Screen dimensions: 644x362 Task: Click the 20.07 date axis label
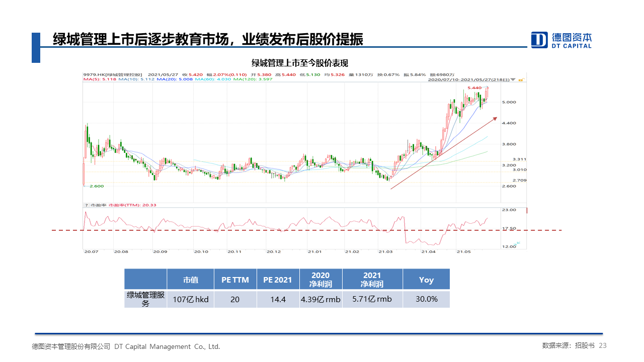pyautogui.click(x=91, y=251)
